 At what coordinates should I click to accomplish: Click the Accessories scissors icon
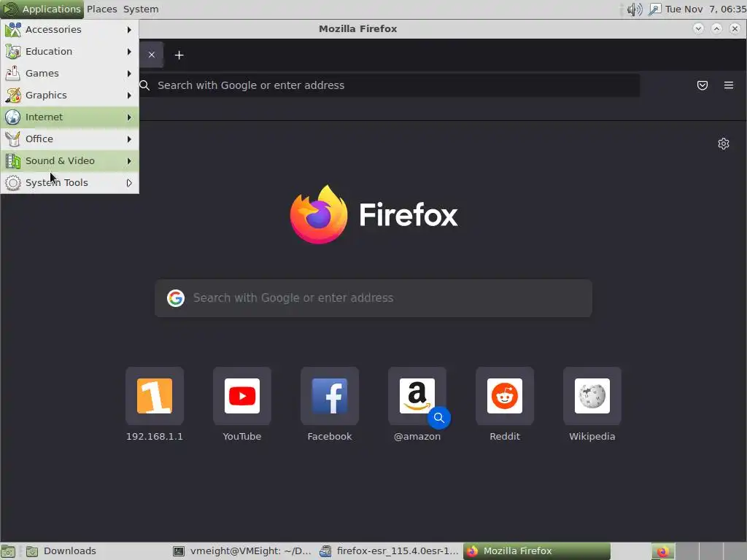point(13,29)
